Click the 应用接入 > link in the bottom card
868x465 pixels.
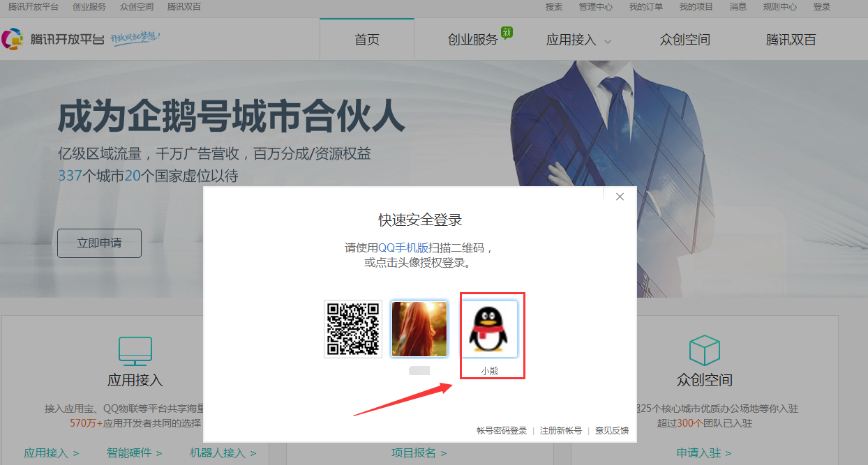[52, 453]
